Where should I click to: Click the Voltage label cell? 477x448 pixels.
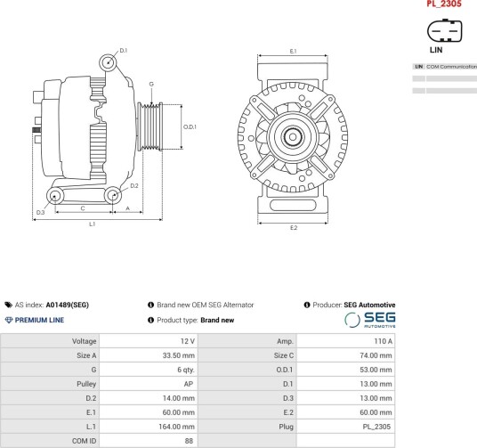pyautogui.click(x=50, y=341)
